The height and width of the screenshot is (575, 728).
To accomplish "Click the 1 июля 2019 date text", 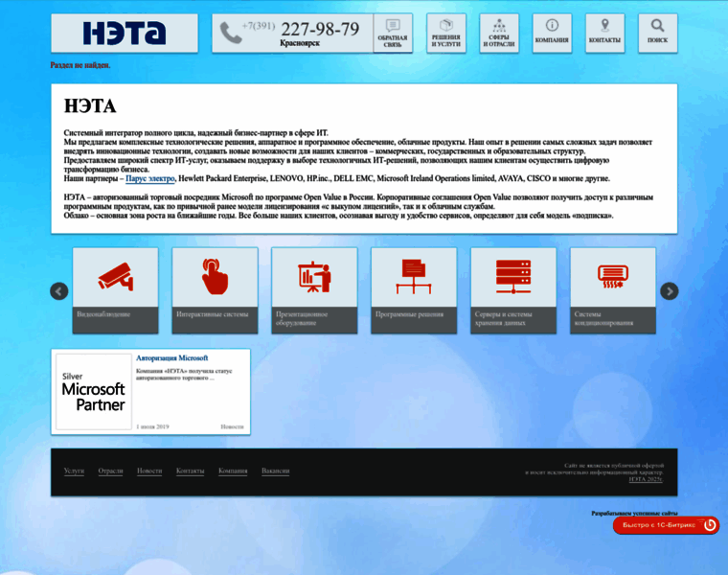I will pos(152,426).
